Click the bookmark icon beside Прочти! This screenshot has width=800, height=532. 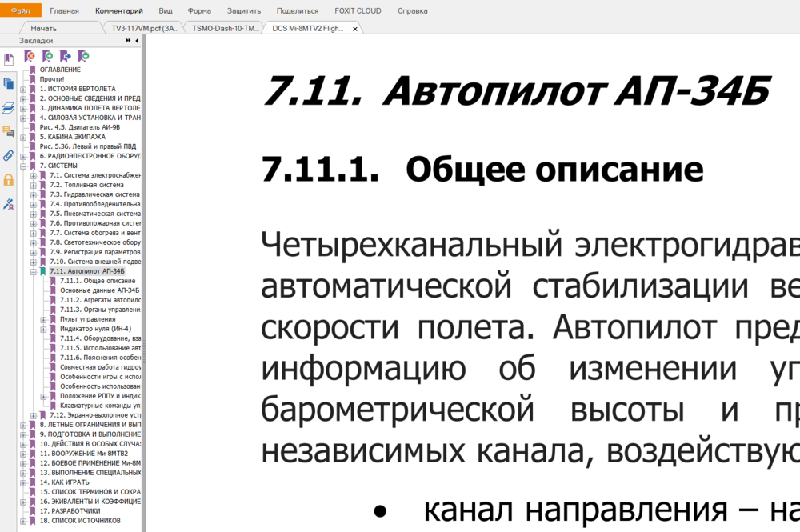(x=33, y=79)
